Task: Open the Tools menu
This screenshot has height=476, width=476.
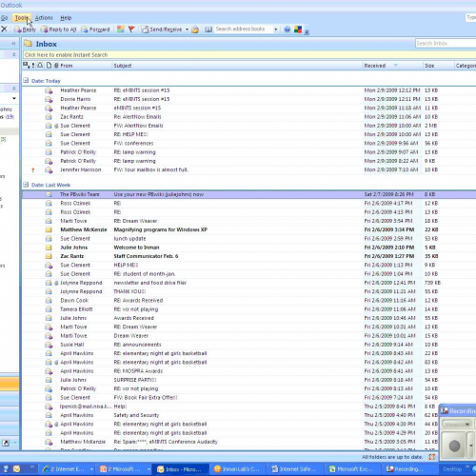Action: [x=22, y=18]
